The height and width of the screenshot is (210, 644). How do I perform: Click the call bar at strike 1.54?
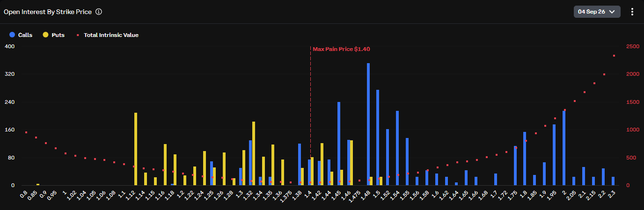[x=397, y=148]
